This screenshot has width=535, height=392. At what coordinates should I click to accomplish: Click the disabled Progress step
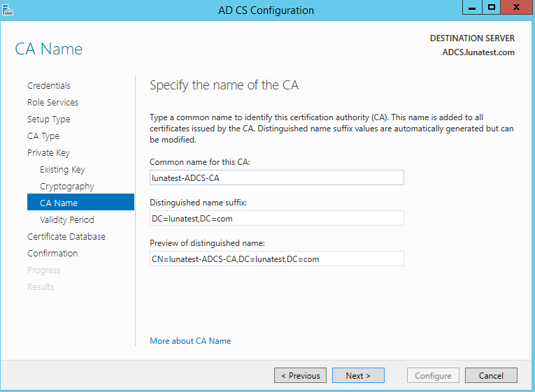point(43,270)
